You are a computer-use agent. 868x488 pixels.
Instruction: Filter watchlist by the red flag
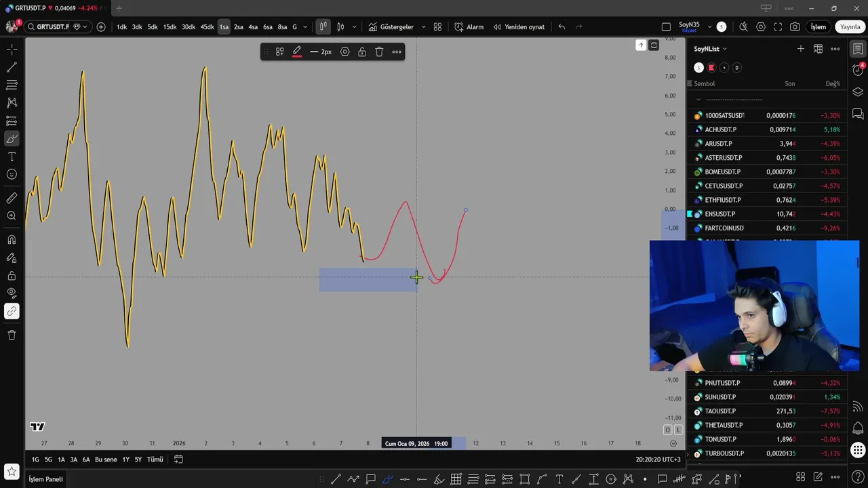711,68
